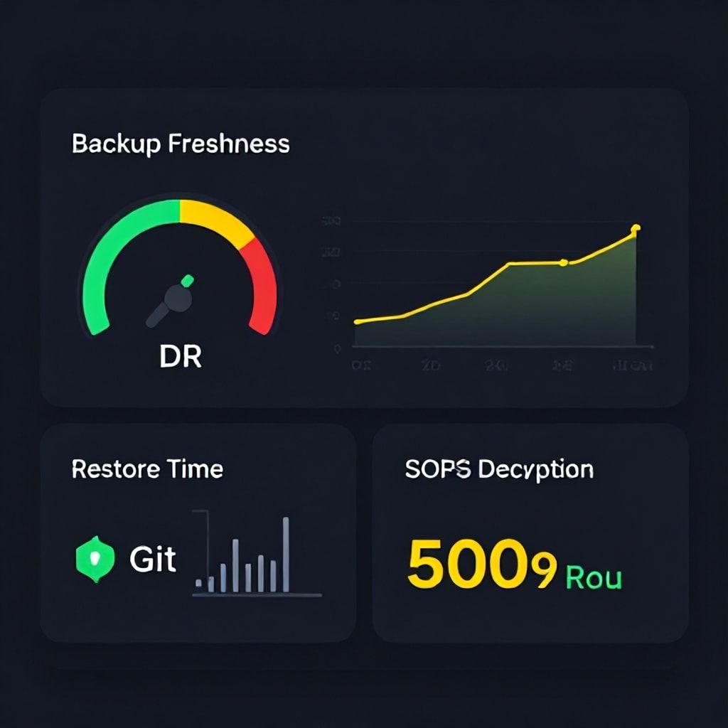Select the second tallest bar in the bar chart
The width and height of the screenshot is (728, 728).
235,565
